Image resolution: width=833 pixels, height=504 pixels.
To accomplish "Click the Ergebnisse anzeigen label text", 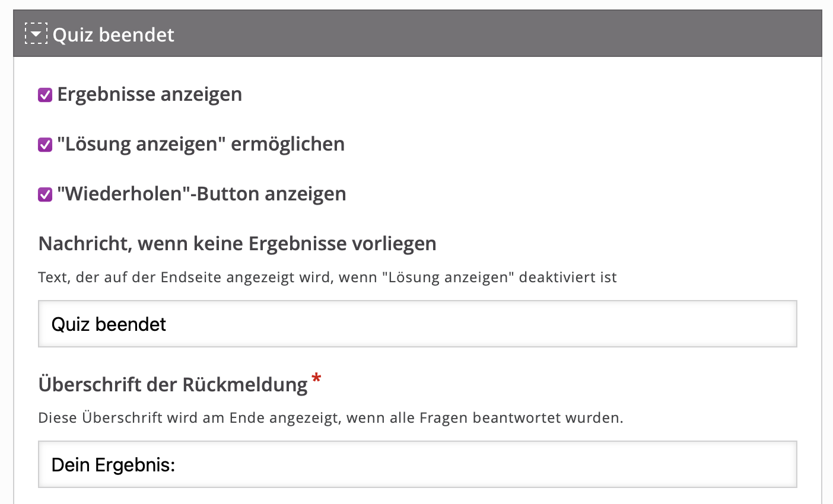I will [150, 94].
